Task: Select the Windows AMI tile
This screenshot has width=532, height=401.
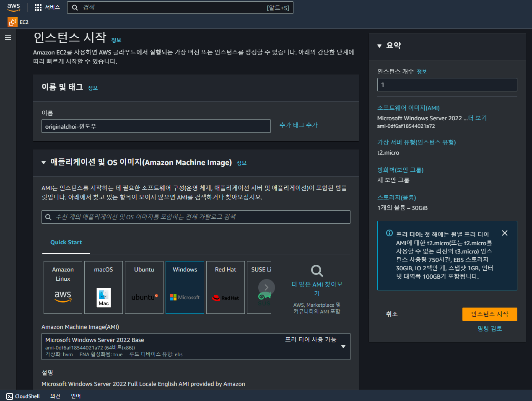Action: point(185,287)
